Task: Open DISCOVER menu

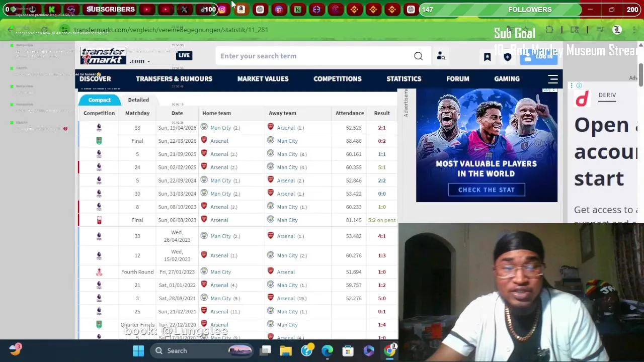Action: [95, 79]
